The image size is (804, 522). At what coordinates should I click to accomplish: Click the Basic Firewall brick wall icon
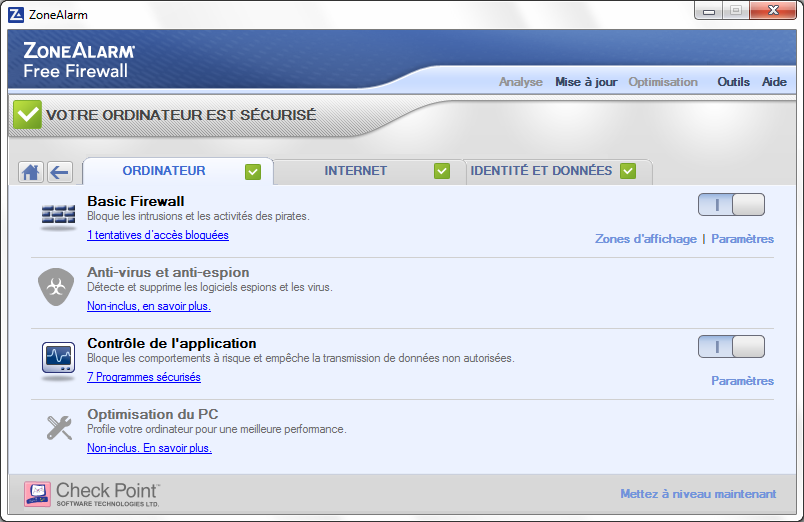coord(58,215)
